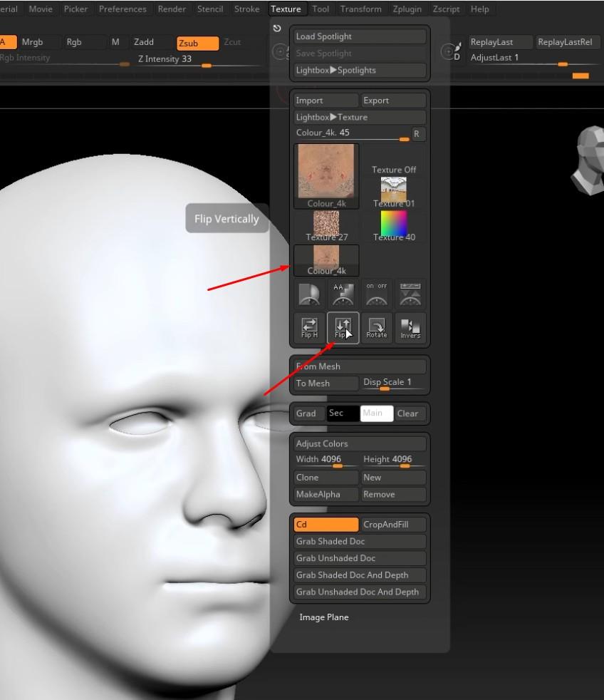Click Grab Shaded Doc And Depth

click(360, 575)
